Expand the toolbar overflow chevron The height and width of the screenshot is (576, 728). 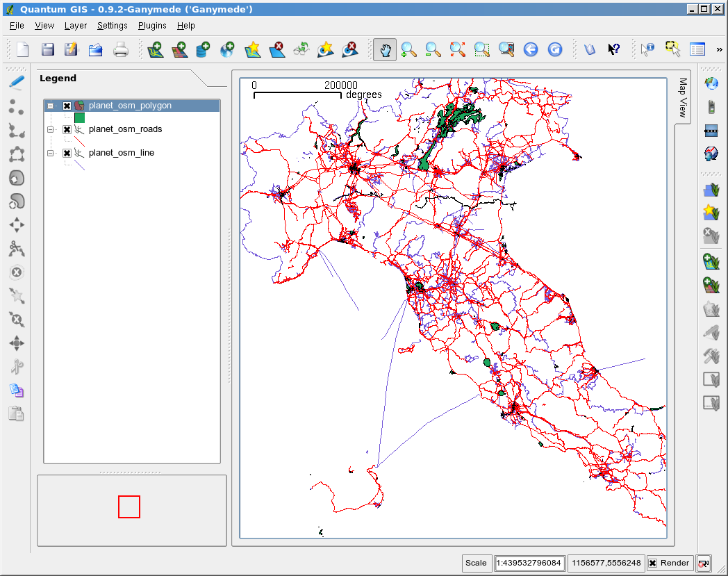(x=719, y=49)
